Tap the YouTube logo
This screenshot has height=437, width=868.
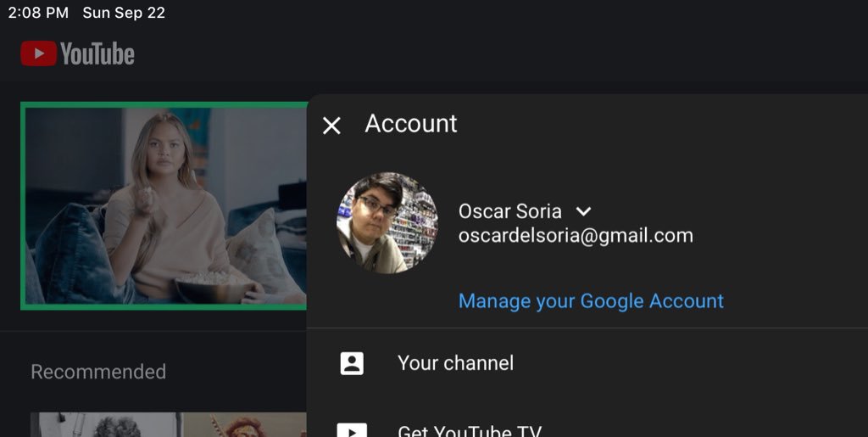(x=77, y=53)
